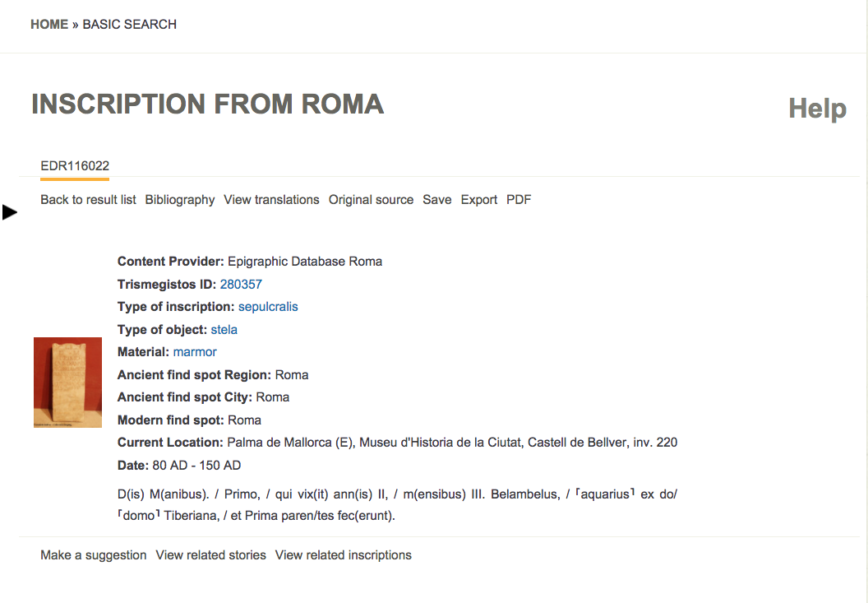
Task: Expand the left side panel arrow
Action: point(10,212)
